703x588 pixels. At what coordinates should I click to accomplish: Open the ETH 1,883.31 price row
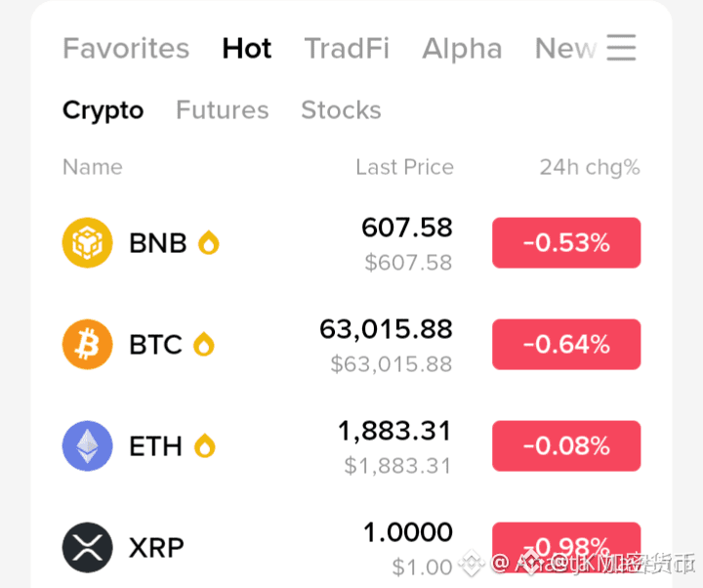pos(351,445)
